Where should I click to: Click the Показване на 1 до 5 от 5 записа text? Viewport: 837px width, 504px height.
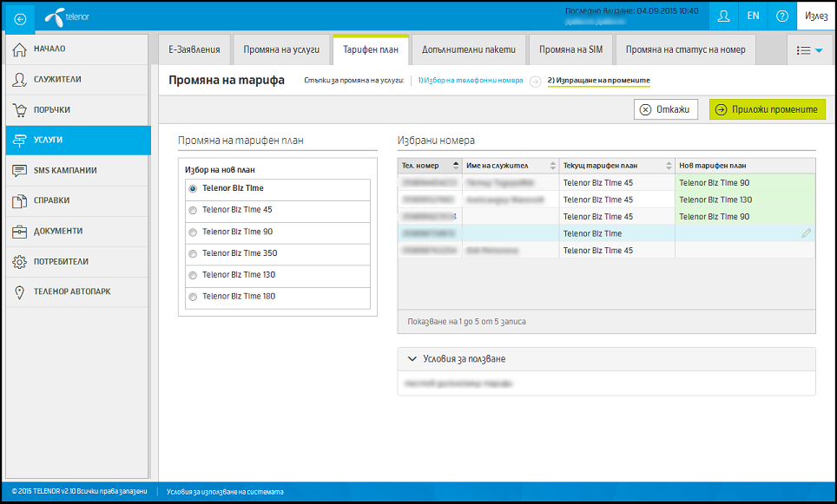tap(466, 322)
